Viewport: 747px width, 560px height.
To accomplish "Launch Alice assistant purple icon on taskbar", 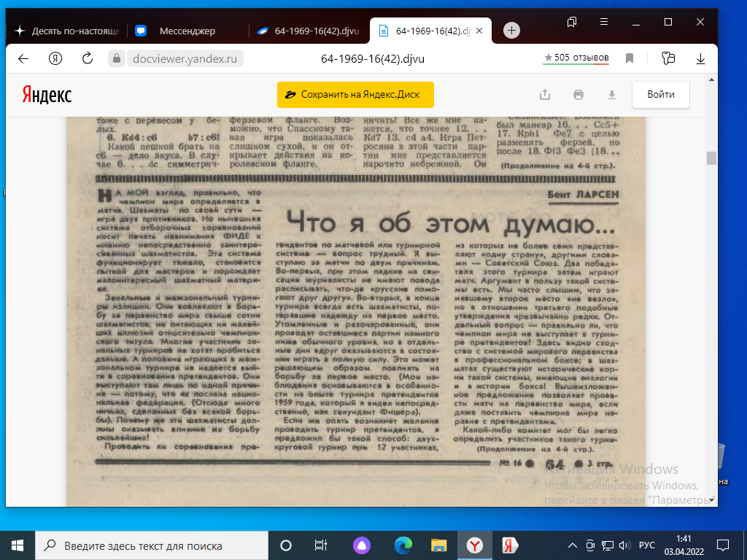I will click(x=362, y=545).
